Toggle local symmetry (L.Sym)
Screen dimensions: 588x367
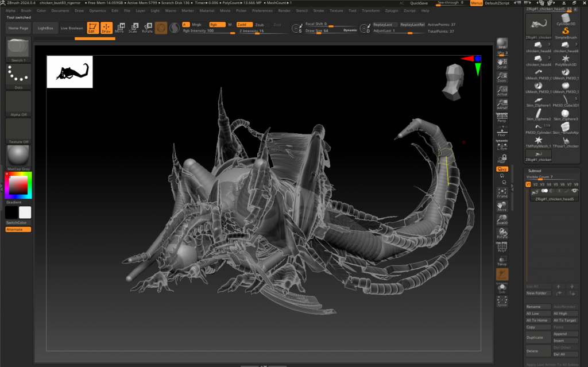click(x=502, y=145)
